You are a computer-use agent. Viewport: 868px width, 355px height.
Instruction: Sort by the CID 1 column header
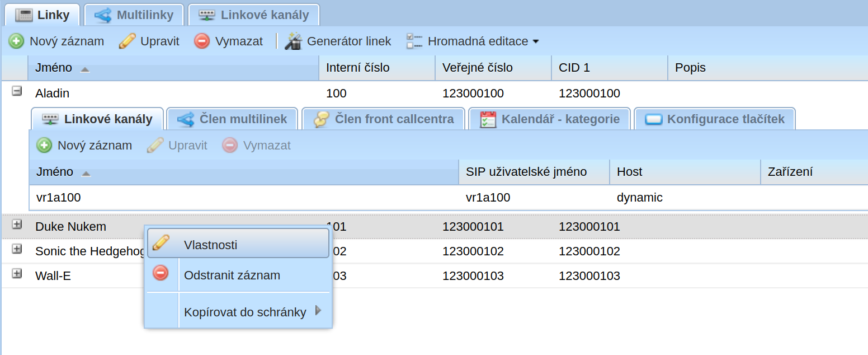[x=610, y=68]
